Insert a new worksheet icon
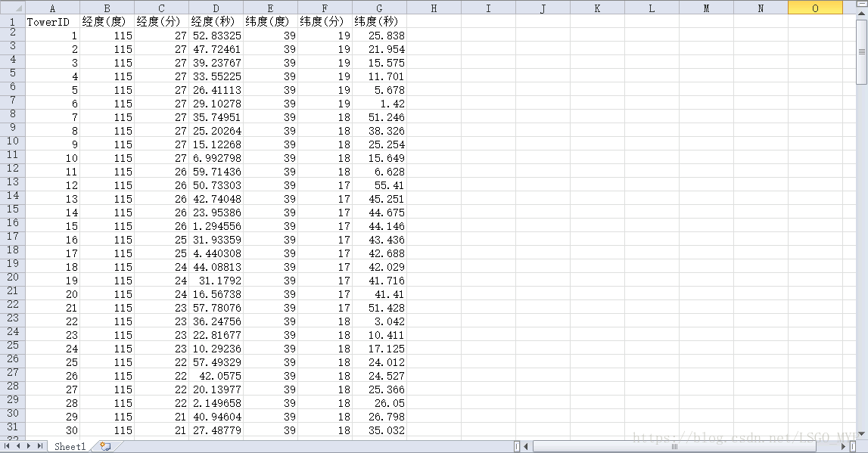The image size is (868, 453). (105, 445)
